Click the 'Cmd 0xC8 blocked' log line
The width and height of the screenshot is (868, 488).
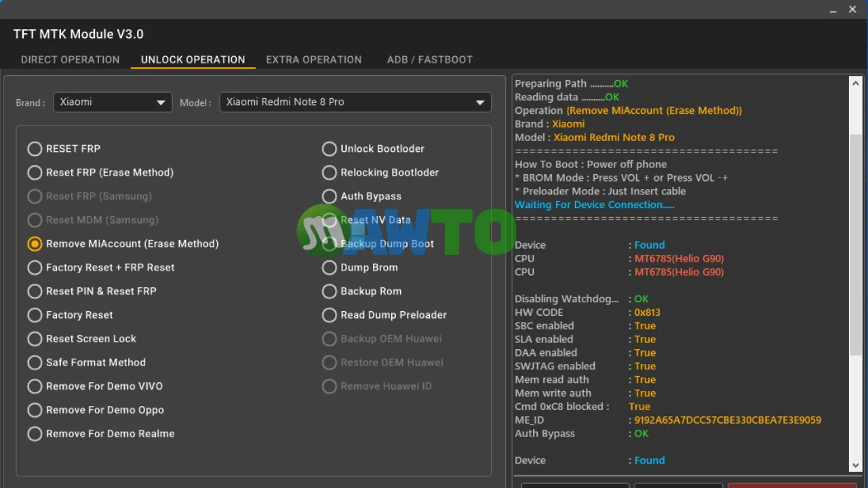pyautogui.click(x=583, y=407)
